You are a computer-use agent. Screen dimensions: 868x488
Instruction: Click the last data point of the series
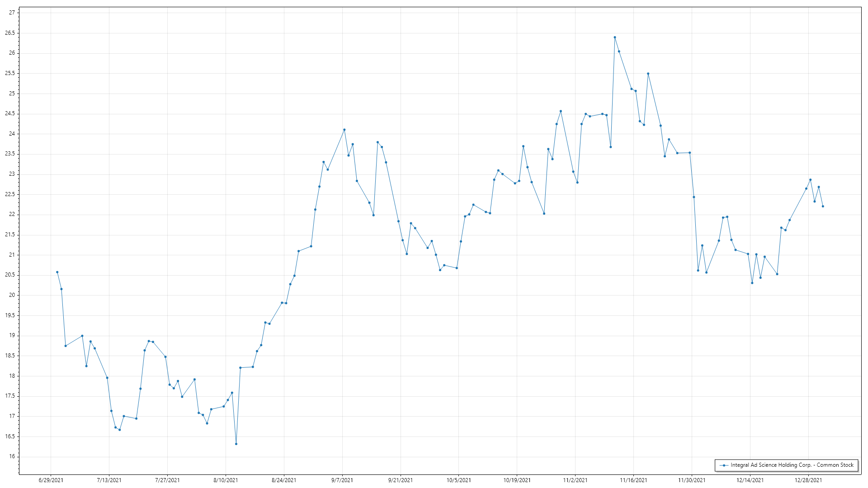click(823, 206)
